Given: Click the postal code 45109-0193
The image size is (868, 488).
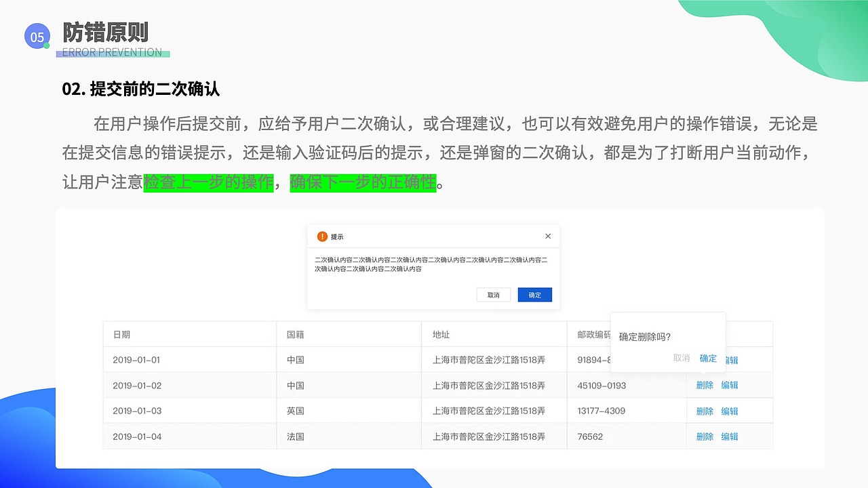Looking at the screenshot, I should tap(601, 385).
